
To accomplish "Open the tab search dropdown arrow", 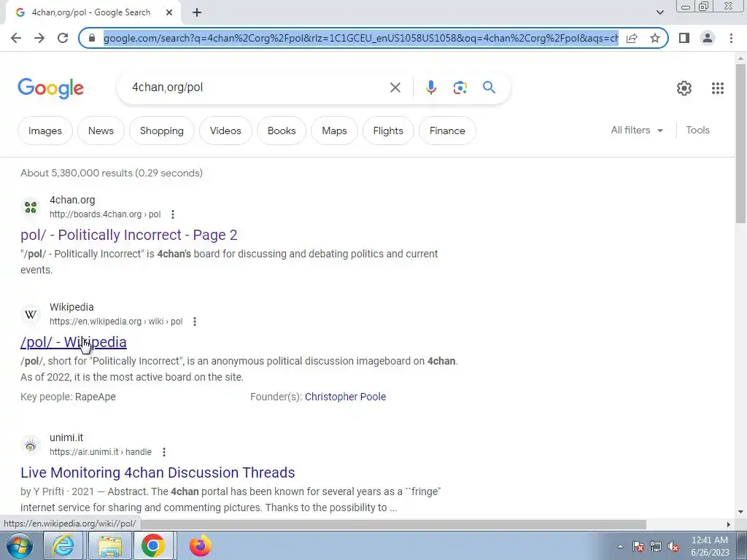I will coord(659,12).
